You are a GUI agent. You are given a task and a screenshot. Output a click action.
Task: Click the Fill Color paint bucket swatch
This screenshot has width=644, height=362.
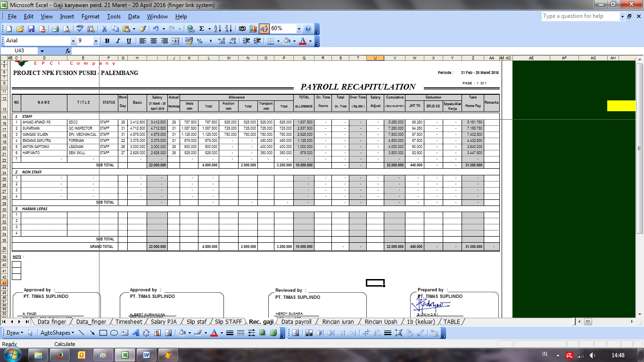coord(287,41)
